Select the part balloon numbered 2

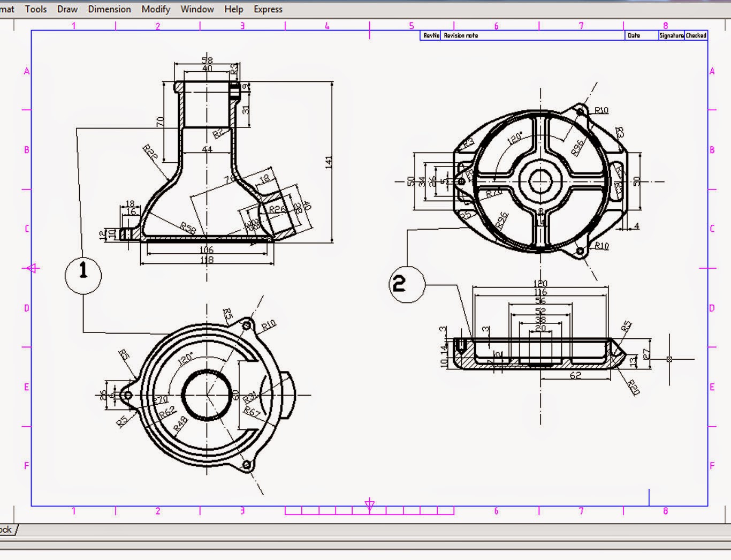(x=407, y=284)
